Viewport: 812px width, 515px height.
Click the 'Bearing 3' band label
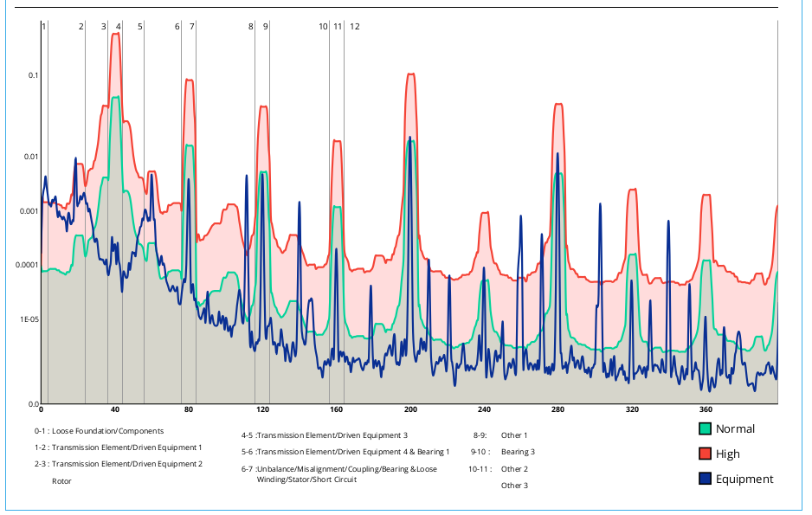pos(518,452)
